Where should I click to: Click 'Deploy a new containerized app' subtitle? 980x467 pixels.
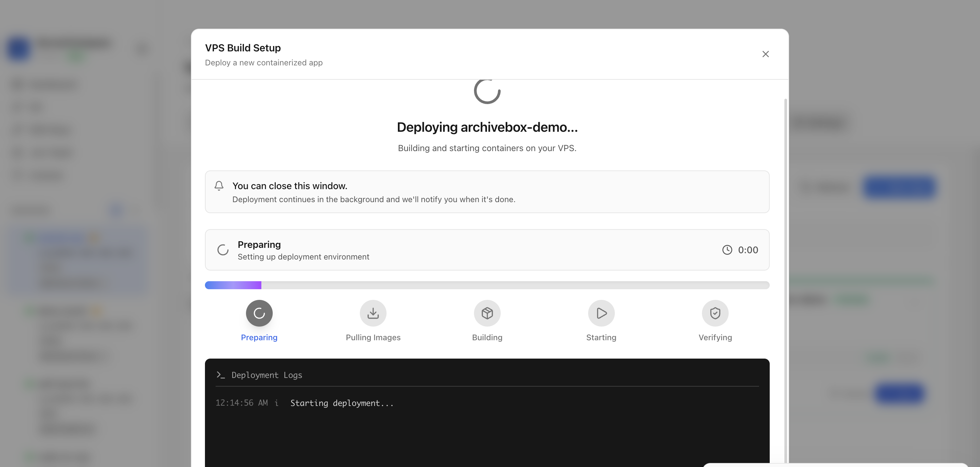click(x=264, y=62)
